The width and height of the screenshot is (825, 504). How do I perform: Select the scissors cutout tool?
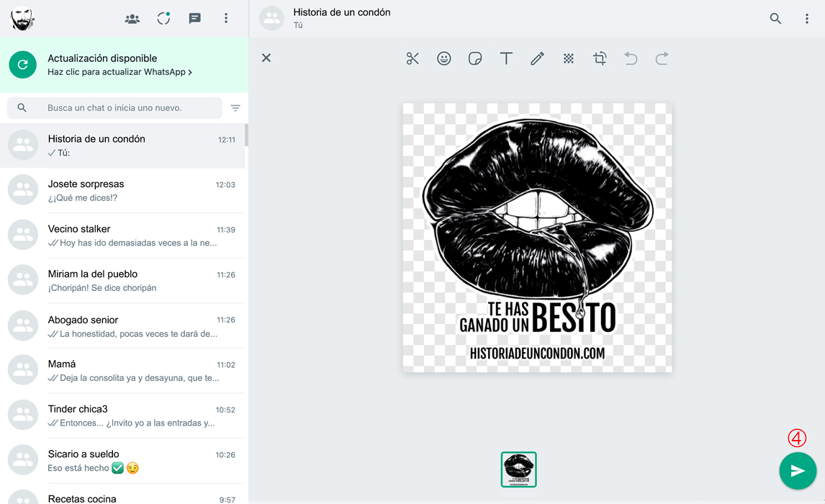tap(412, 58)
